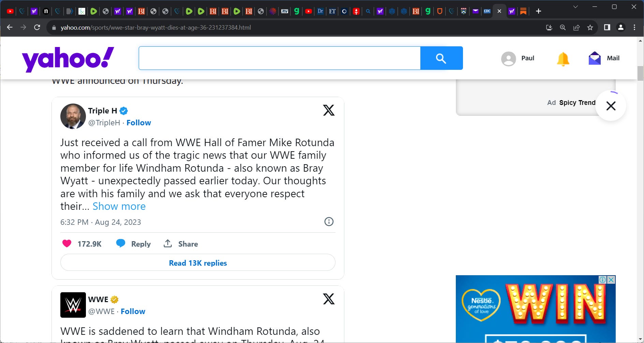
Task: Switch to the CDC tab
Action: (x=487, y=11)
